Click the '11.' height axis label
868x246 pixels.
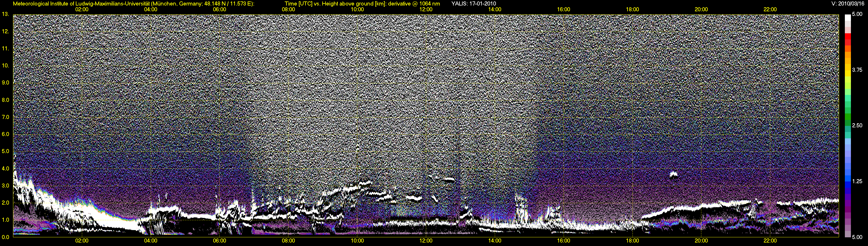tap(5, 49)
